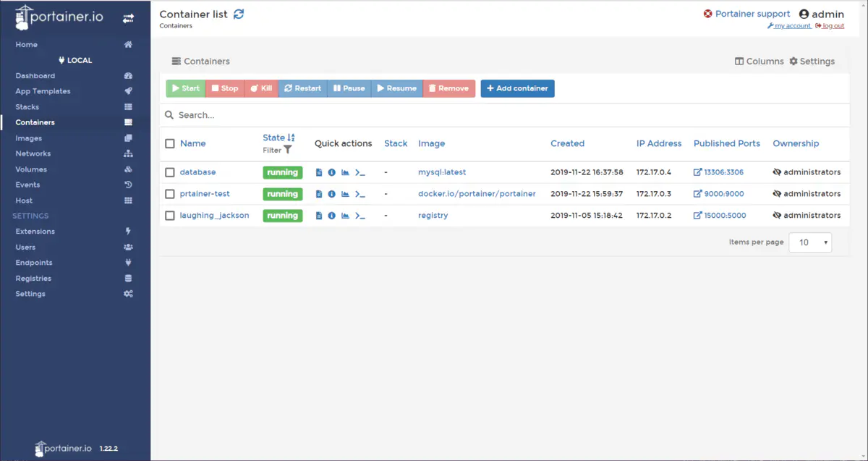Screen dimensions: 868x461
Task: Open stats icon for laughing_jackson container
Action: 345,216
